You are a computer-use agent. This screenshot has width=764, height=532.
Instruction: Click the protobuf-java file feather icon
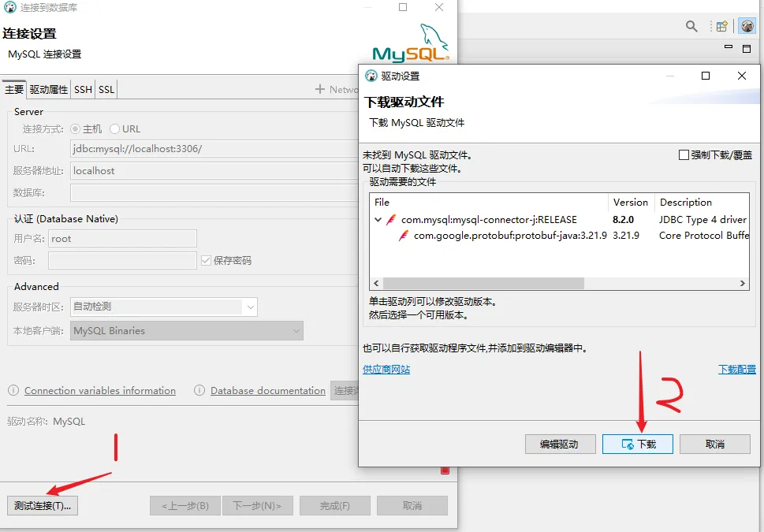tap(404, 236)
